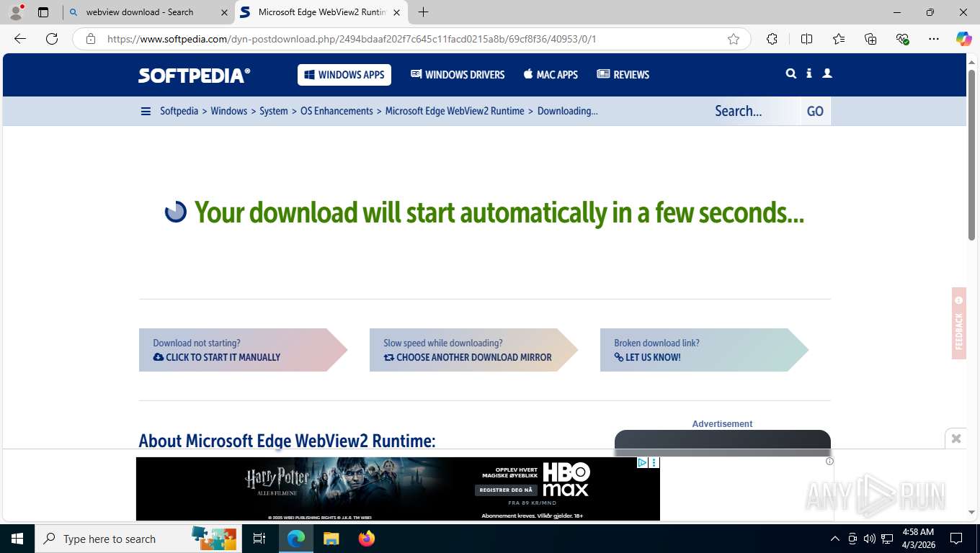Open the hamburger menu beside breadcrumbs
This screenshot has height=553, width=980.
click(x=146, y=111)
